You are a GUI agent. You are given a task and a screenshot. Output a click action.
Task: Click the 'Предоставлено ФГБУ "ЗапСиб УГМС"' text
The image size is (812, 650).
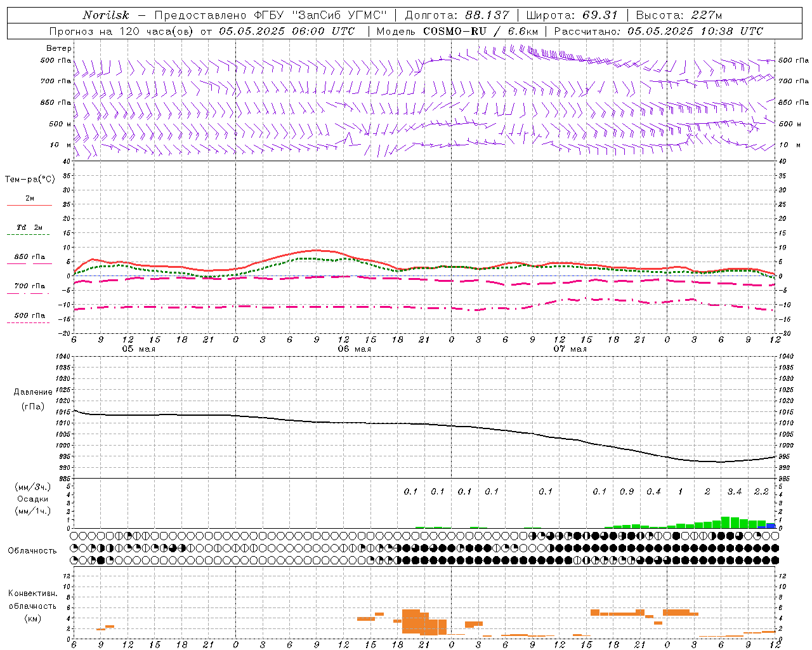[270, 15]
